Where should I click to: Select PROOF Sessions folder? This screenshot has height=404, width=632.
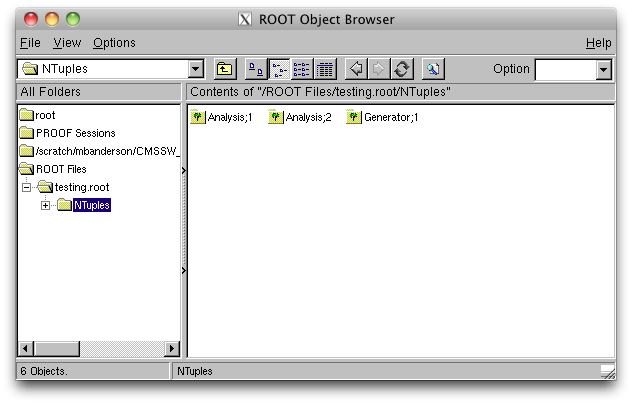67,133
